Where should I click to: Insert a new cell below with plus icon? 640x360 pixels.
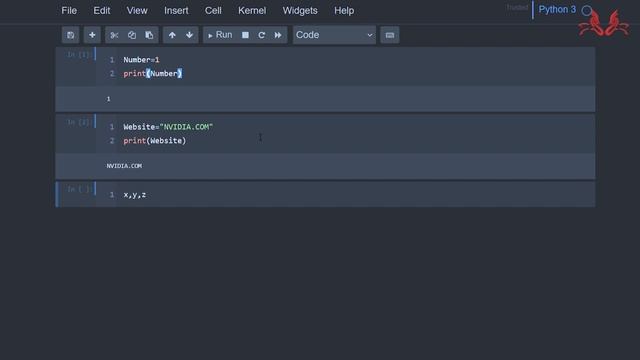pos(92,35)
